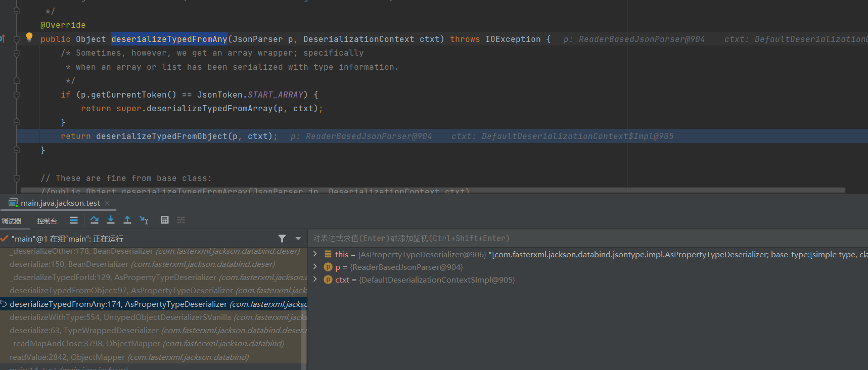
Task: Select frame deserialize:150, BeanDeserializer
Action: [154, 264]
